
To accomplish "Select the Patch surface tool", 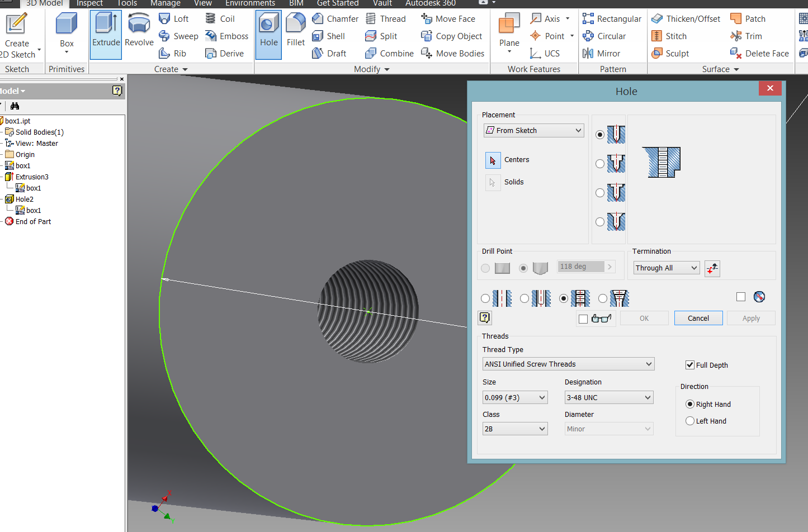I will tap(748, 18).
